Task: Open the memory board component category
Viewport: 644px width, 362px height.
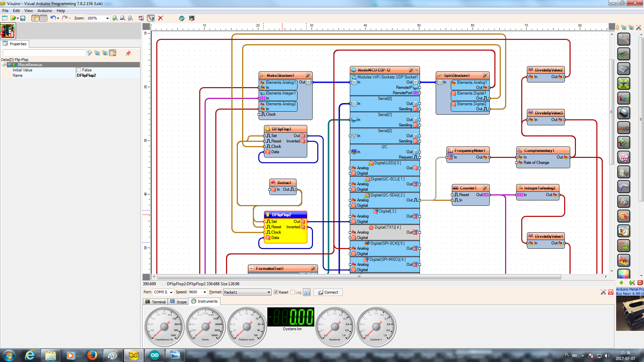Action: coord(624,54)
